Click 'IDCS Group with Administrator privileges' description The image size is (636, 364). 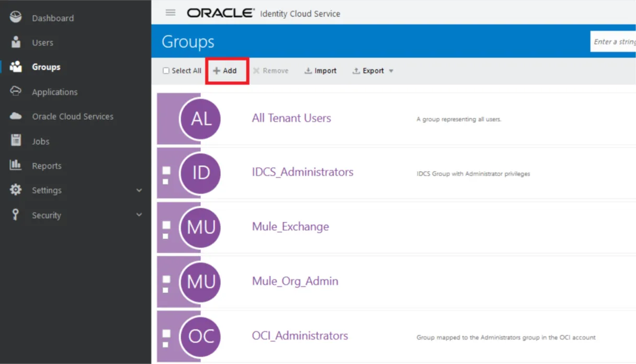click(473, 174)
